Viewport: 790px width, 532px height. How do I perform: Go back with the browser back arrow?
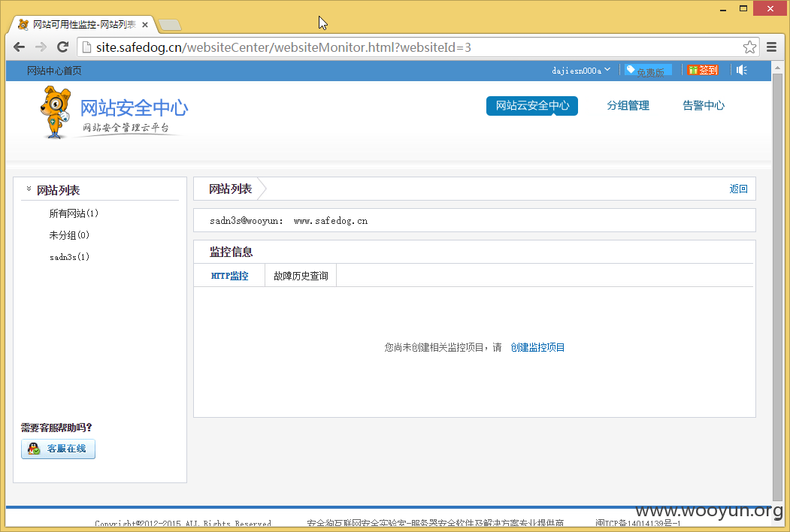(x=19, y=47)
